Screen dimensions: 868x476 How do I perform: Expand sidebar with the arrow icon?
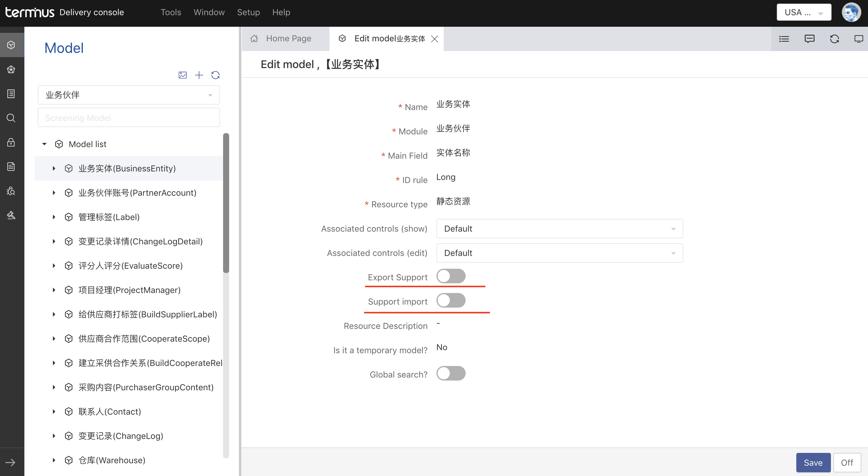tap(10, 462)
